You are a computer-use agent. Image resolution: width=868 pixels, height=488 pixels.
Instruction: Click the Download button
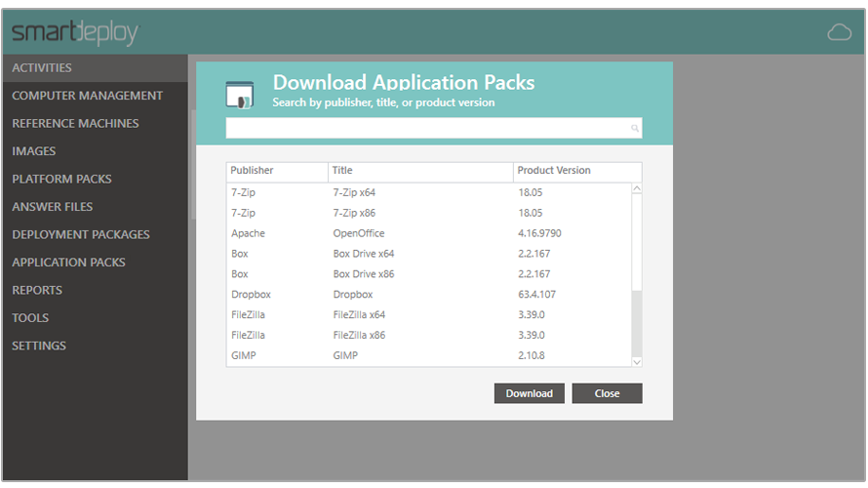(530, 393)
